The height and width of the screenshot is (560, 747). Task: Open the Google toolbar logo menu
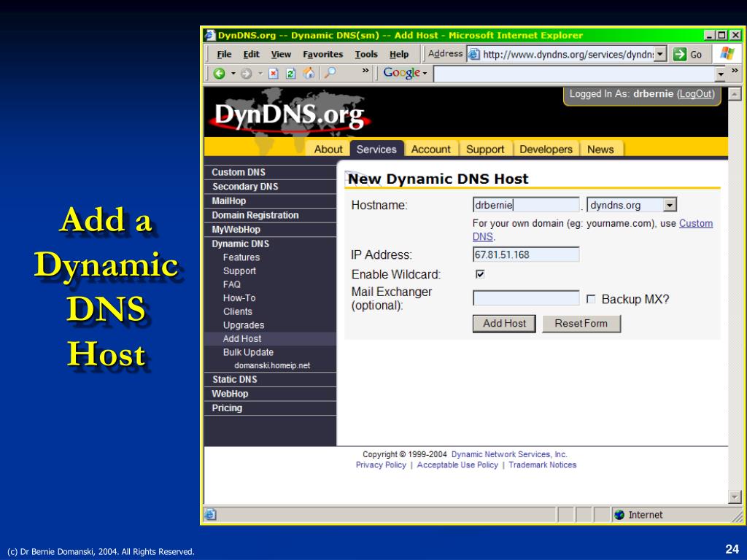405,73
